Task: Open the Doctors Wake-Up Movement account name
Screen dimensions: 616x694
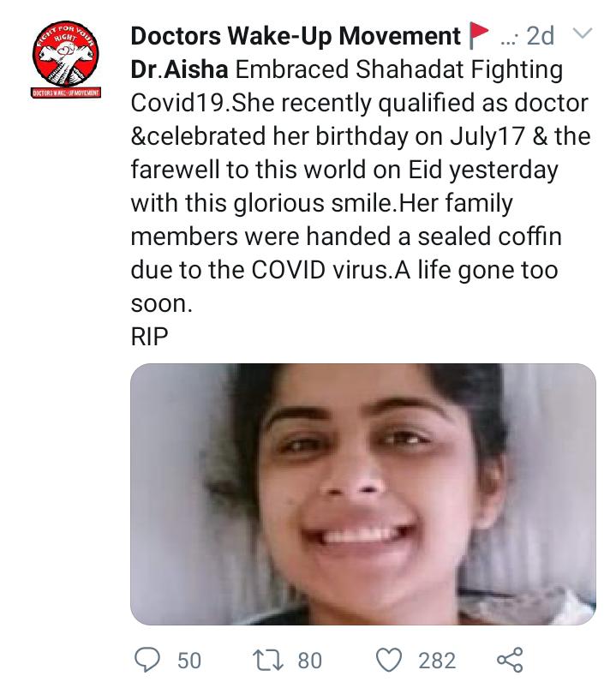Action: pyautogui.click(x=296, y=35)
